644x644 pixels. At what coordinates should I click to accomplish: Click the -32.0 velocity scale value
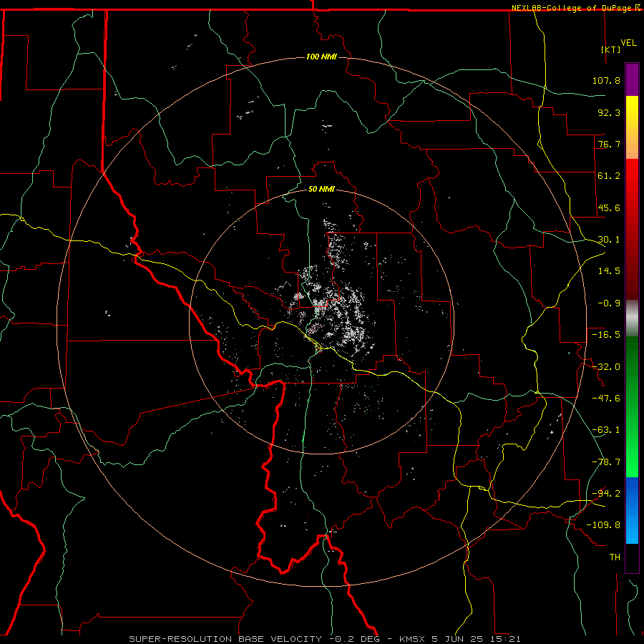(606, 367)
